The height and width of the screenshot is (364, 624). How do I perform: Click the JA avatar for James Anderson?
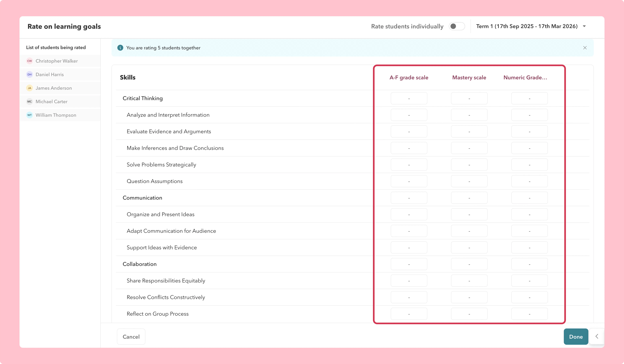(29, 88)
